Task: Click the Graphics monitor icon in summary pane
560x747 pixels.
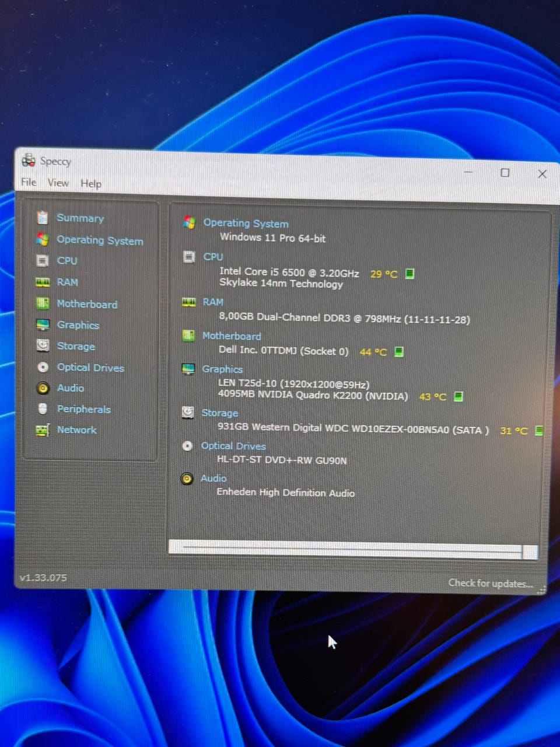Action: point(188,369)
